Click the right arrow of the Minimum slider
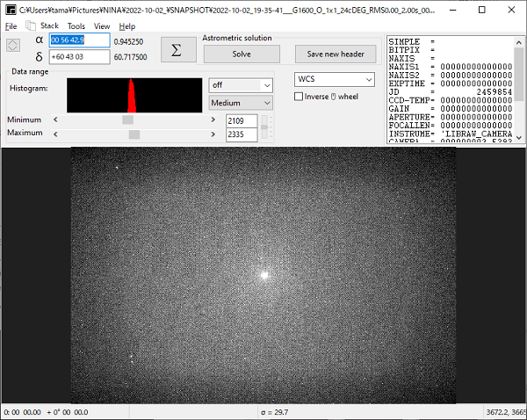 213,119
